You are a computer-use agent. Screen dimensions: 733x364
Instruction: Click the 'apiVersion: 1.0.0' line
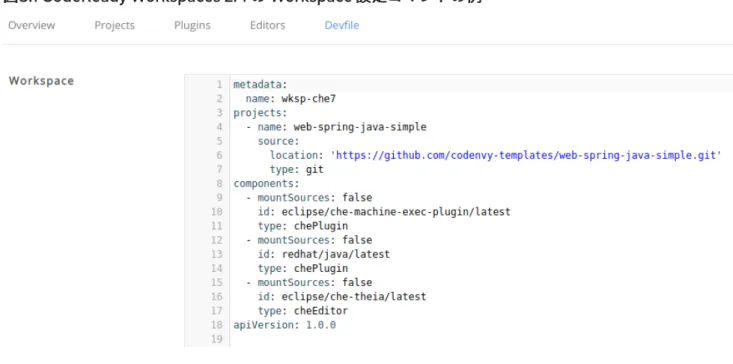coord(284,325)
